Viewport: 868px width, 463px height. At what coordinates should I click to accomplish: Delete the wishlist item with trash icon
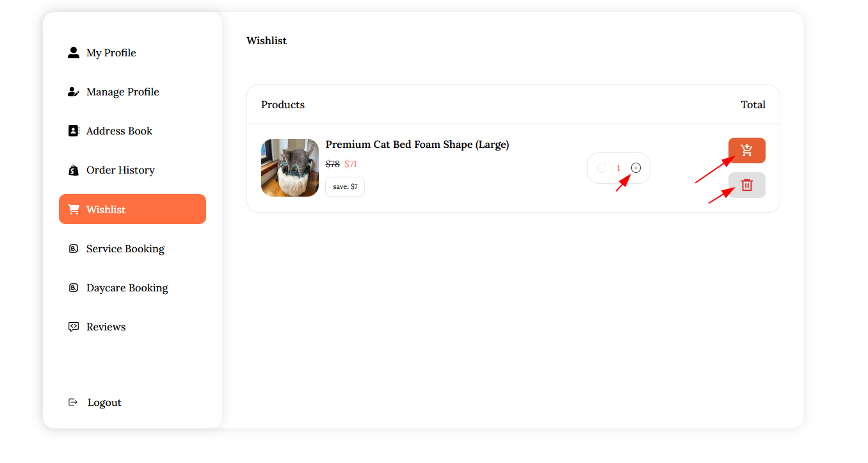(x=746, y=185)
